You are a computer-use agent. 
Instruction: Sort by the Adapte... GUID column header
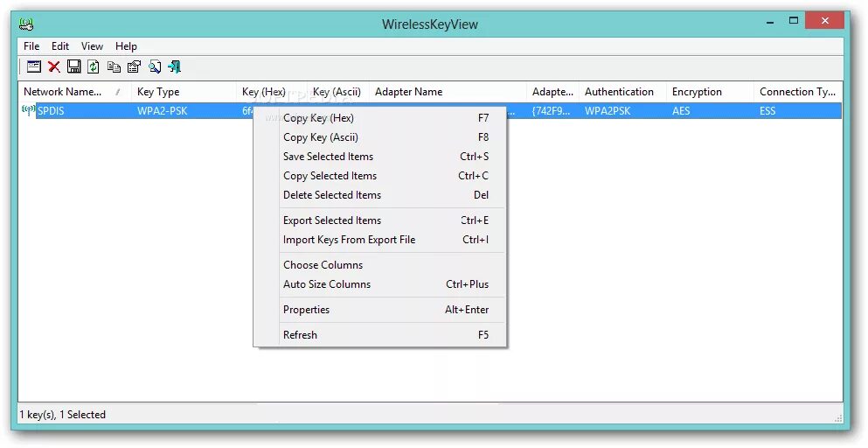tap(552, 92)
